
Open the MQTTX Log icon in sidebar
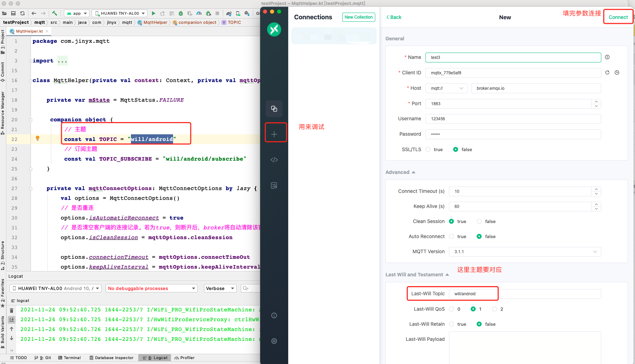pyautogui.click(x=274, y=186)
